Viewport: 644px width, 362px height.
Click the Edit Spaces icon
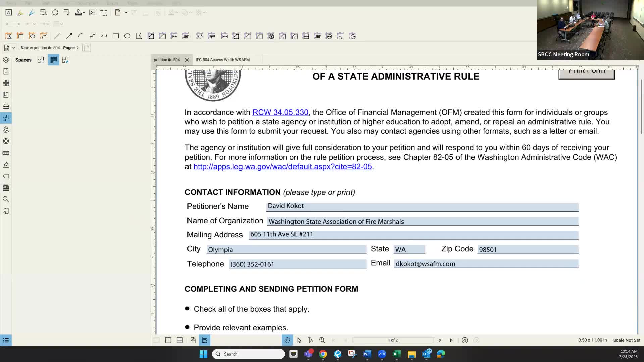point(65,60)
